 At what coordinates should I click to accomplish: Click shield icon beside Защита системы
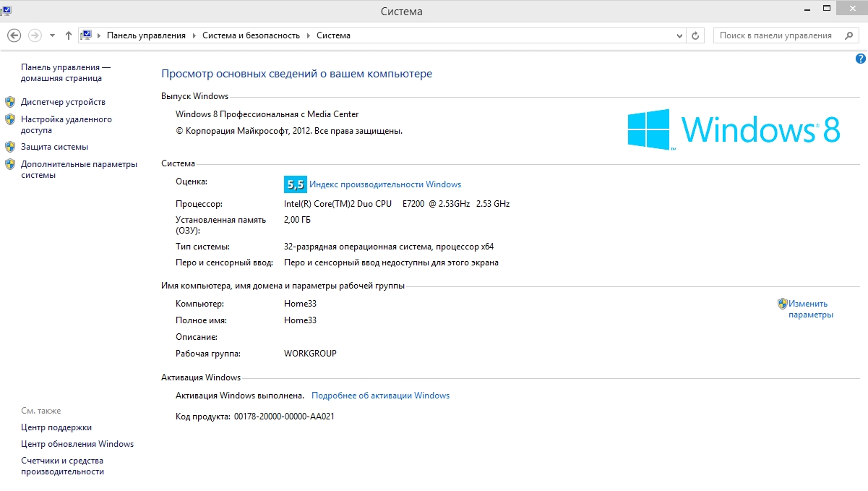[x=10, y=147]
